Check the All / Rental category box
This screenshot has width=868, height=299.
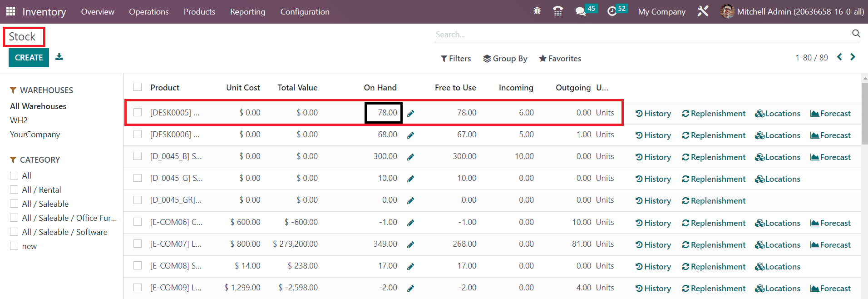[x=14, y=190]
